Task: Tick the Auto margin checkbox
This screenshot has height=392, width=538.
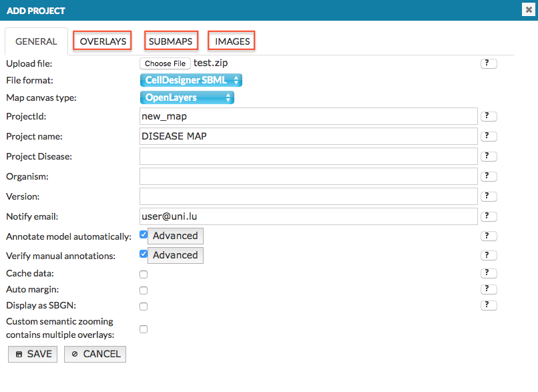Action: [x=144, y=290]
